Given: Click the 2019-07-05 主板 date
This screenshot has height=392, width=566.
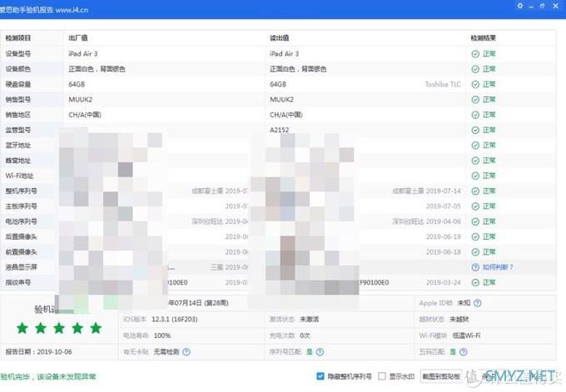Looking at the screenshot, I should [444, 206].
